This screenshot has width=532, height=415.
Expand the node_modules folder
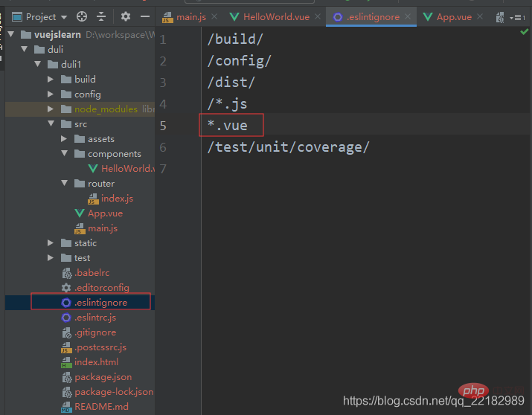pyautogui.click(x=51, y=109)
